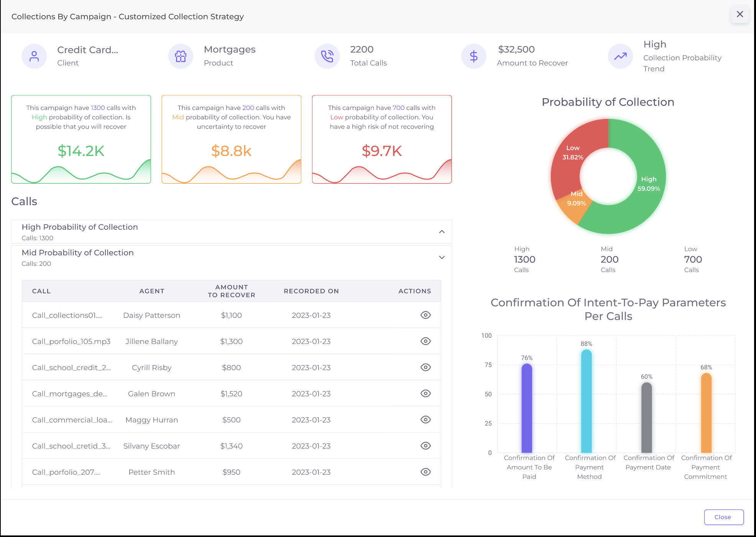
Task: Open Galen Brown's call with eye icon
Action: (426, 393)
